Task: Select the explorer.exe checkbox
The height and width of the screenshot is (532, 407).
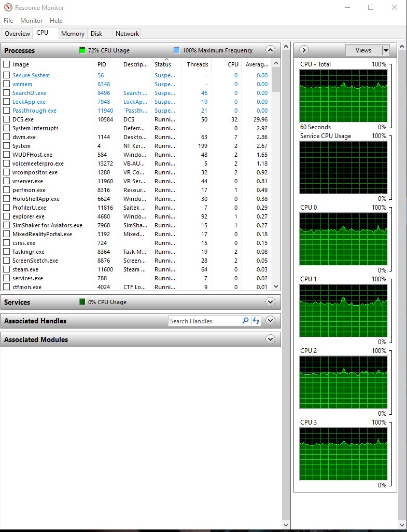Action: [x=6, y=216]
